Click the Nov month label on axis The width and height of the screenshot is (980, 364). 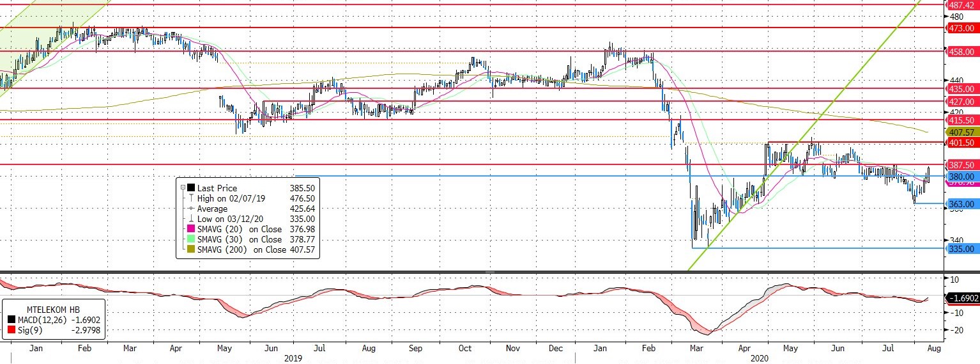tap(514, 349)
